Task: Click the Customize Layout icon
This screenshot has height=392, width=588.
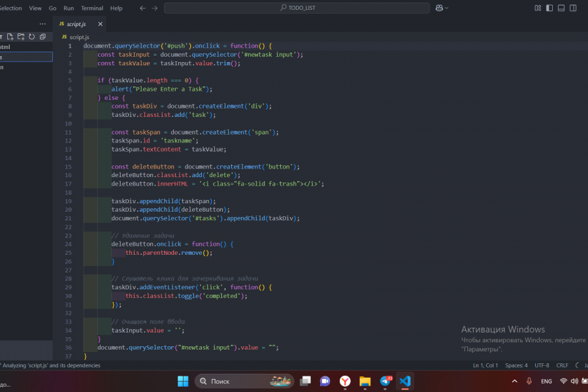Action: point(538,8)
